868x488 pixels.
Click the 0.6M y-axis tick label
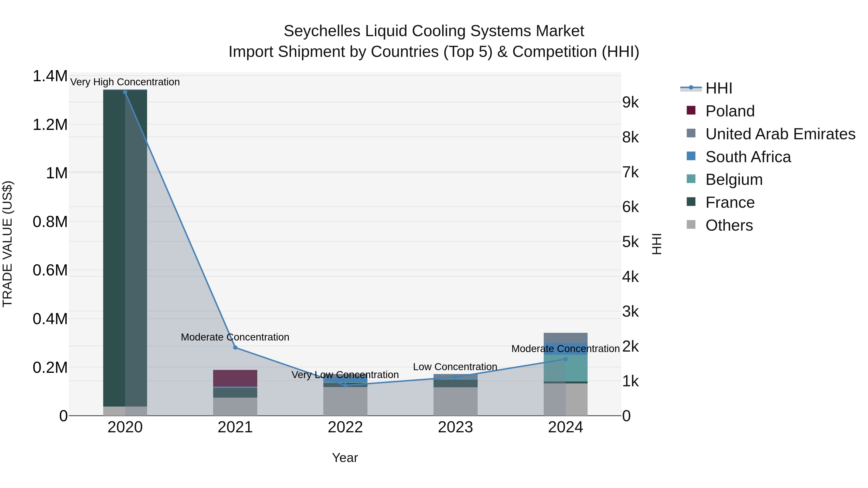pos(50,270)
